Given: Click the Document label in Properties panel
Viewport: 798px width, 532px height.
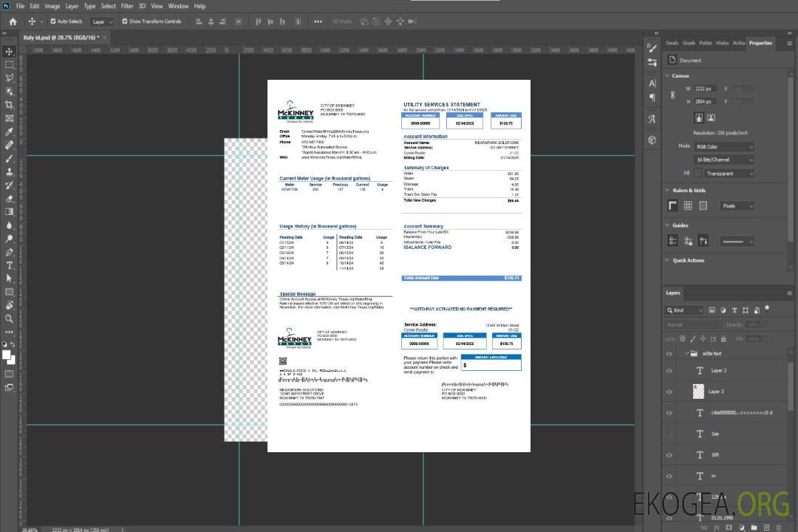Looking at the screenshot, I should [690, 61].
